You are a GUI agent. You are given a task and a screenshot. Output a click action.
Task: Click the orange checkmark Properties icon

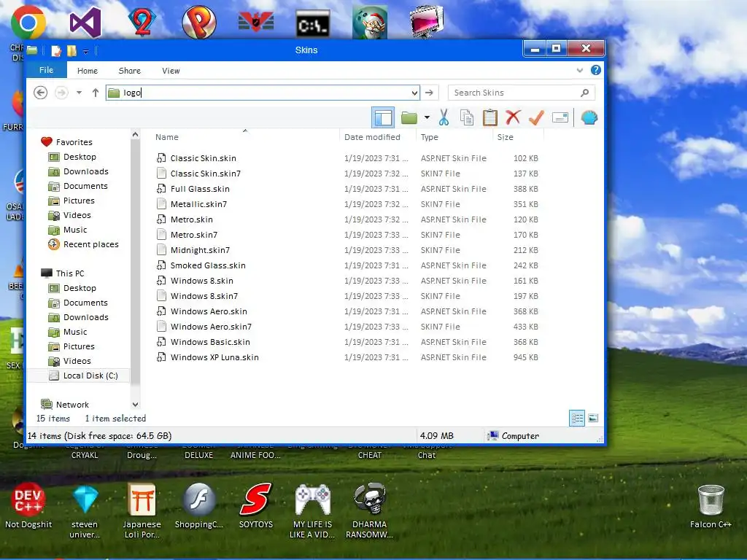click(x=536, y=117)
